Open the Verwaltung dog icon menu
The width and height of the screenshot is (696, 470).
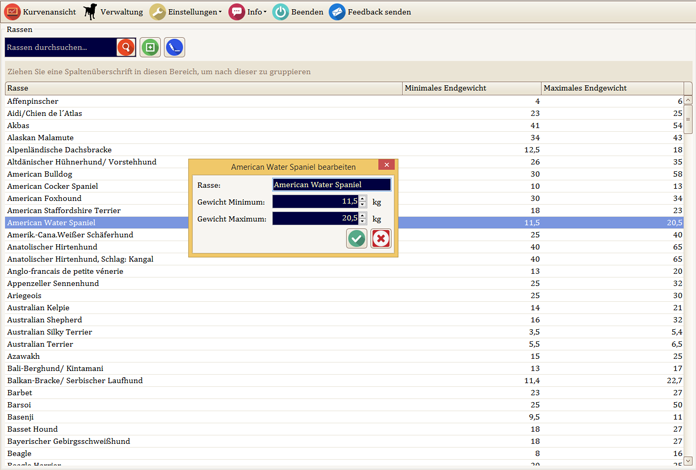tap(114, 12)
